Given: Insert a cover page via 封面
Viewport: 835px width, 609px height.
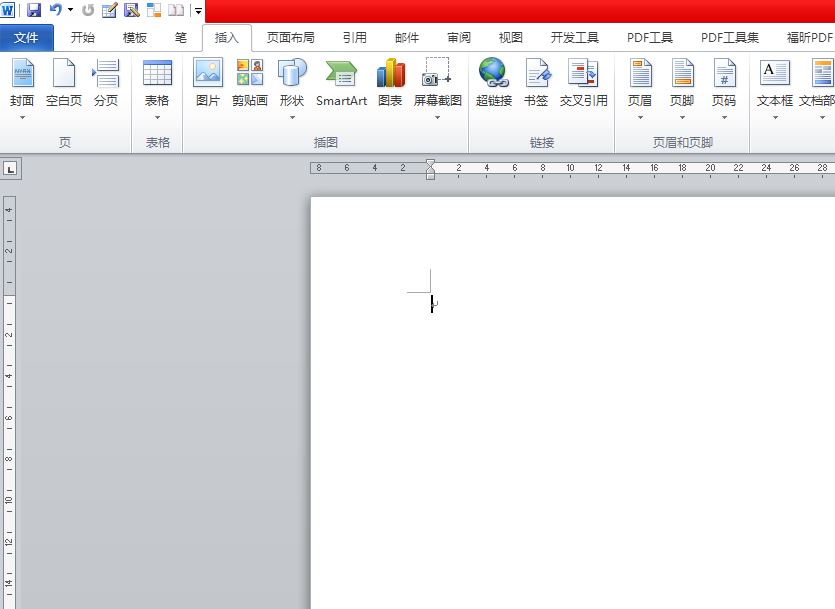Looking at the screenshot, I should (x=22, y=85).
